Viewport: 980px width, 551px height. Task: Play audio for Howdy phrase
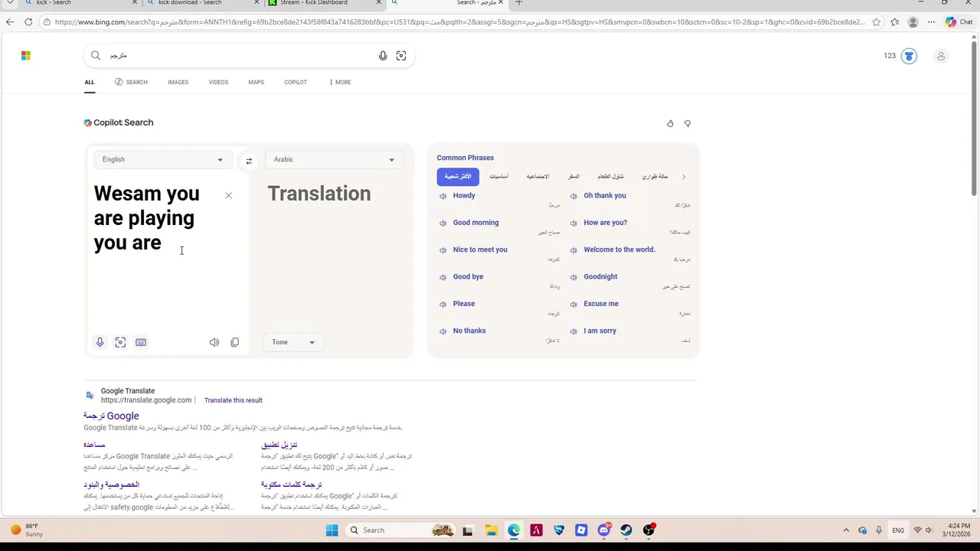pos(443,196)
